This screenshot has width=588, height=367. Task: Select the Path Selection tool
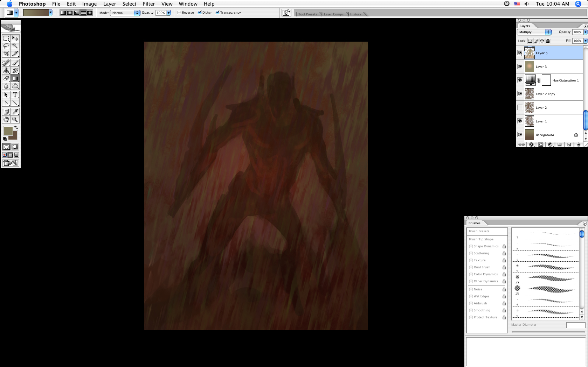click(6, 95)
